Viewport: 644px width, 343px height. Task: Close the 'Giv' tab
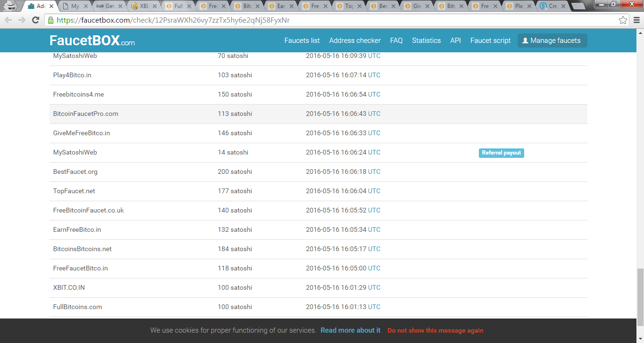[428, 6]
